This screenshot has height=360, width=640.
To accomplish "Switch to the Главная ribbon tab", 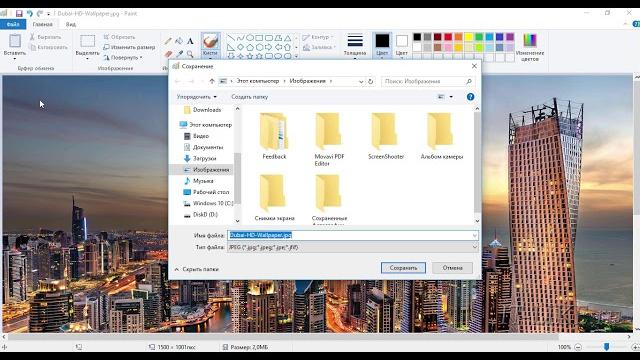I will tap(42, 24).
